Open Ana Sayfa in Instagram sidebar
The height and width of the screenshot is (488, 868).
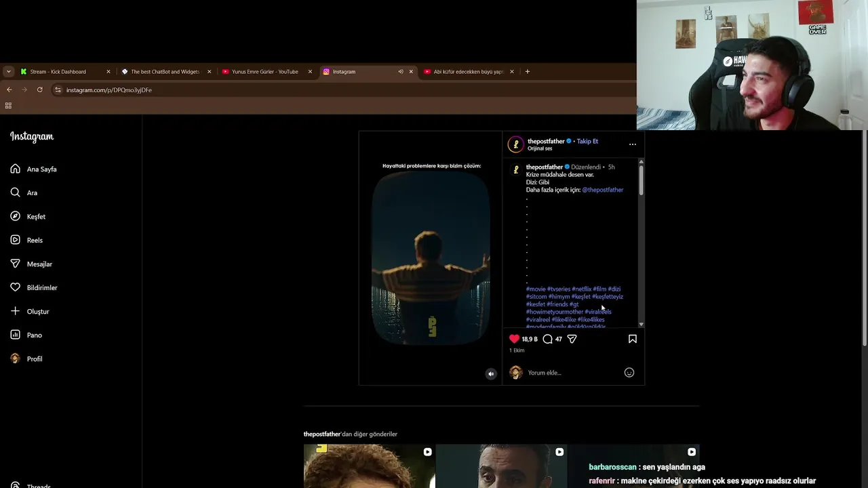(x=34, y=169)
